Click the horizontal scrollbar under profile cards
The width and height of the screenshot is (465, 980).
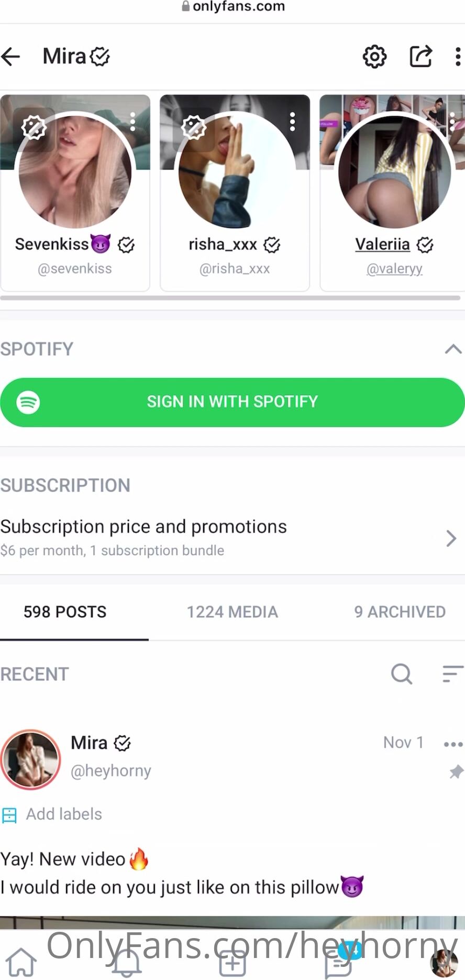pos(230,298)
